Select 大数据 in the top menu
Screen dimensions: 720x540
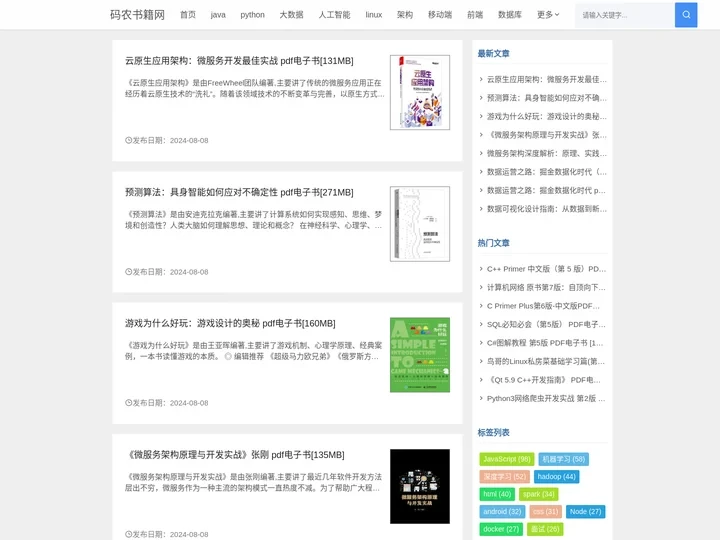pyautogui.click(x=292, y=15)
